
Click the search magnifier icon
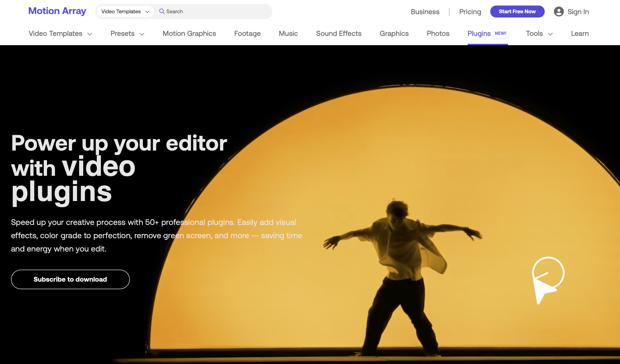coord(162,11)
